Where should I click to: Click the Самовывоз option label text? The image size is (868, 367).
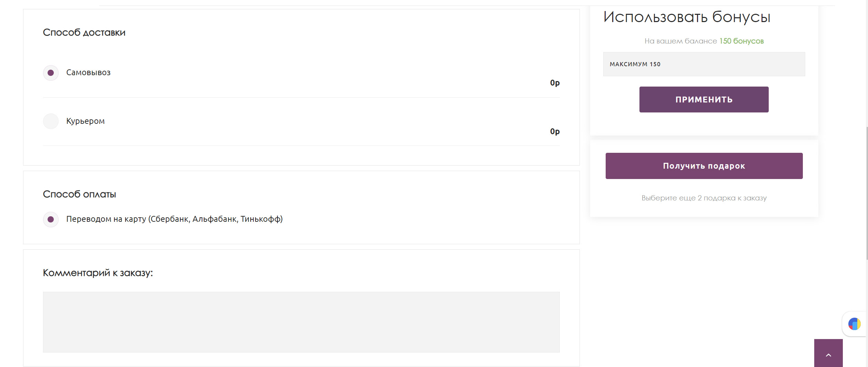tap(88, 72)
